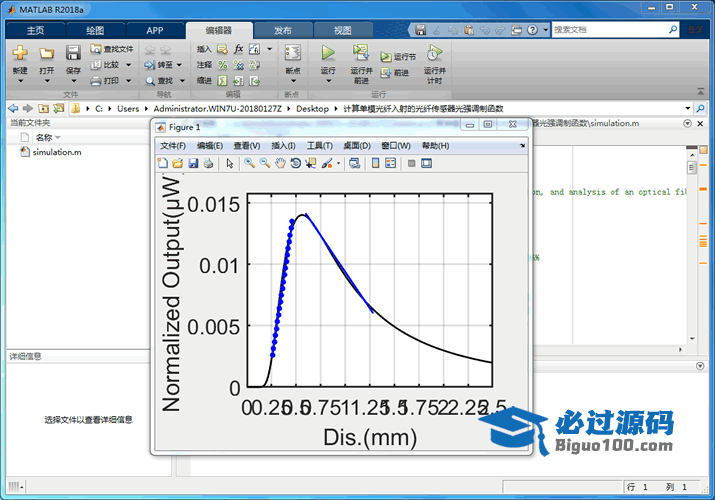Click the Insert Legend icon
Image resolution: width=715 pixels, height=500 pixels.
(390, 163)
